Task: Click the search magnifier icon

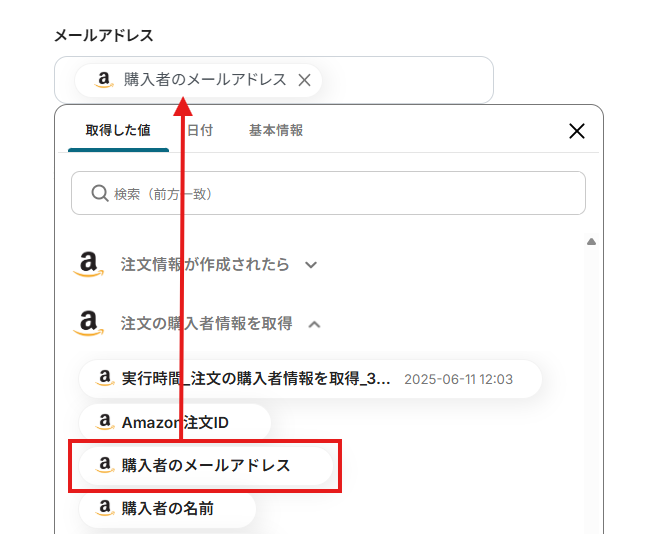Action: (99, 193)
